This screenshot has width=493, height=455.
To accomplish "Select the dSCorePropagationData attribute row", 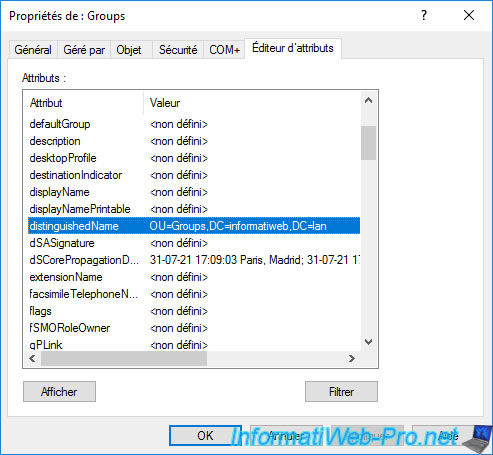I will (194, 260).
